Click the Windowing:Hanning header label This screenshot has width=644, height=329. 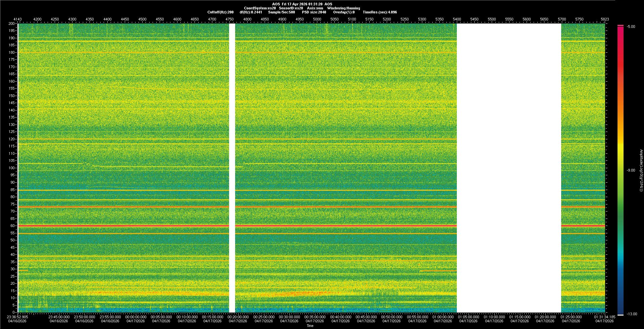(343, 8)
